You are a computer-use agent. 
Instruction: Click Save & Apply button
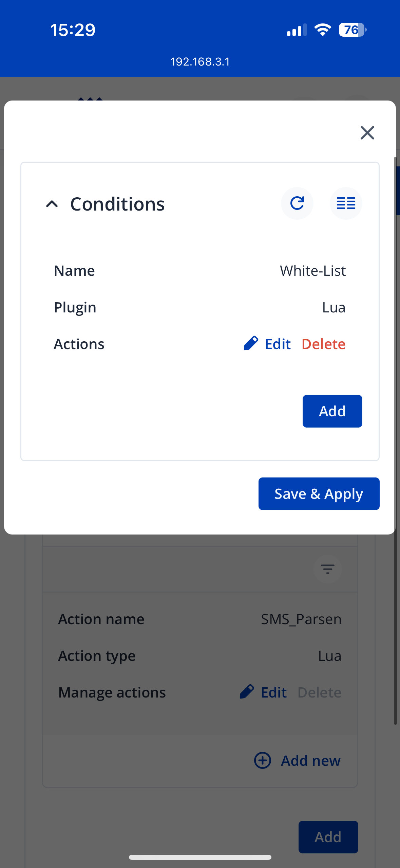(x=319, y=494)
